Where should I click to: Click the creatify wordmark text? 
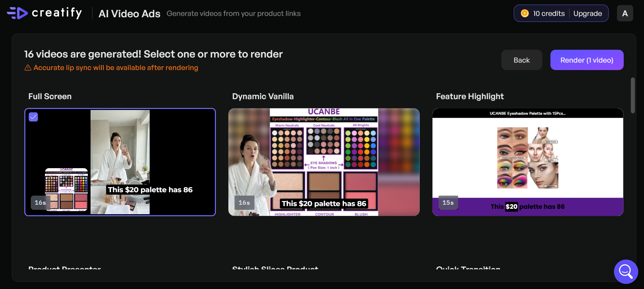[57, 13]
